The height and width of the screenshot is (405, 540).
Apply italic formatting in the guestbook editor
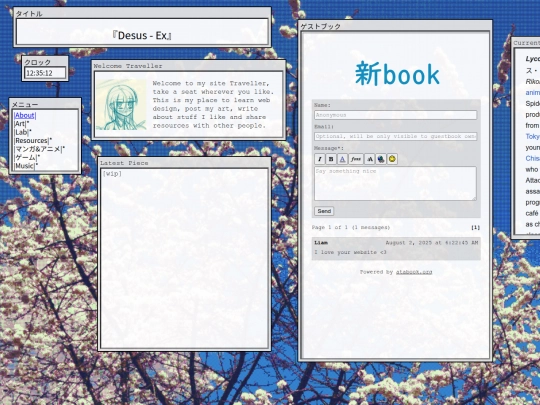[320, 159]
